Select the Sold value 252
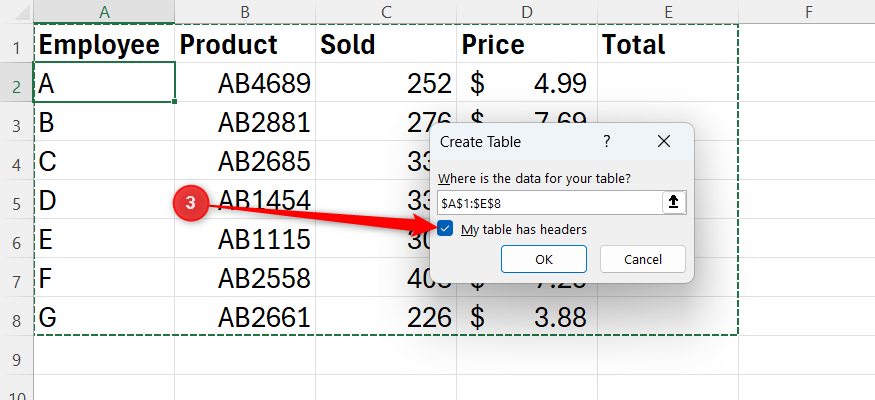875x400 pixels. coord(386,83)
